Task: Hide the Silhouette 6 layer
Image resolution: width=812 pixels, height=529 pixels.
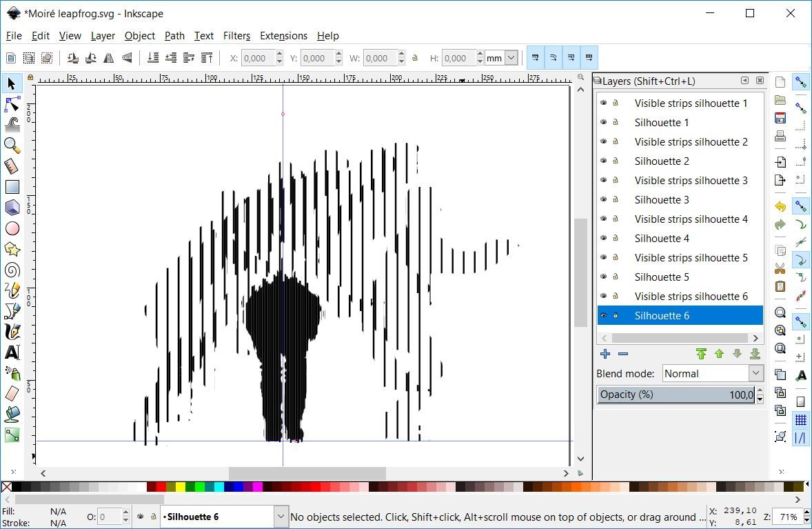Action: [605, 315]
